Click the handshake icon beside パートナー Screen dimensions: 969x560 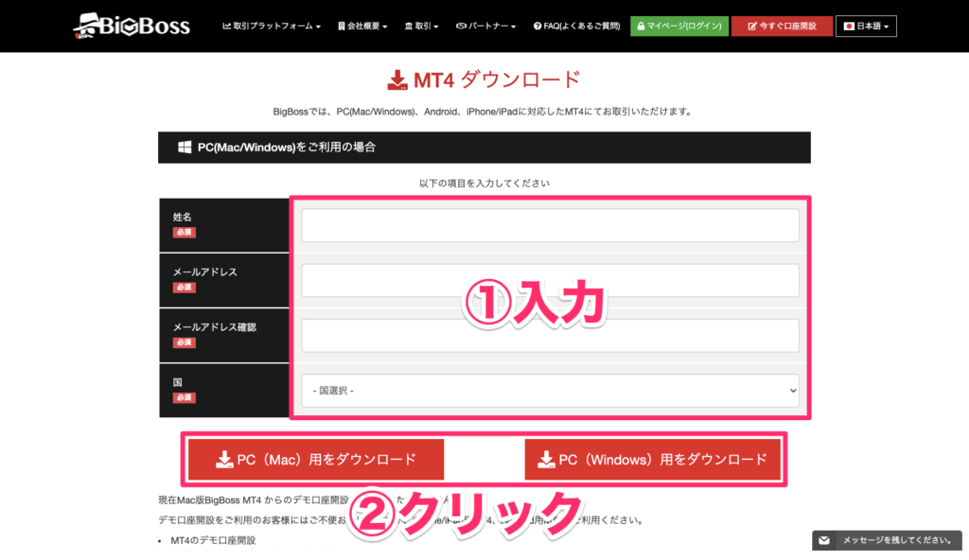point(461,26)
